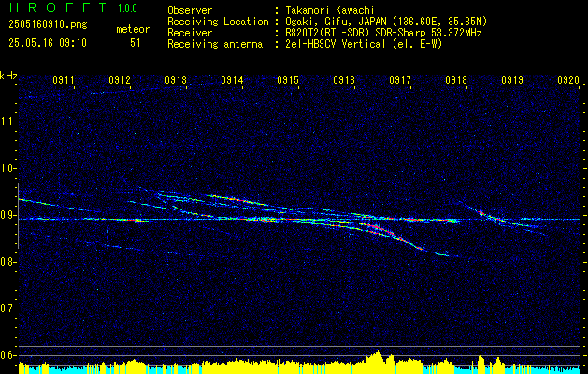
Task: Click the kHz axis unit label
Action: [8, 76]
